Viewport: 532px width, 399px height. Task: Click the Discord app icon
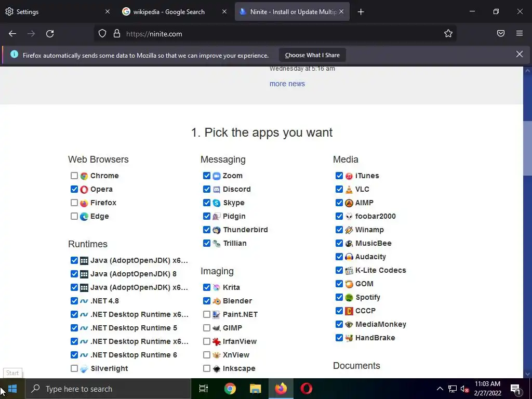[217, 189]
